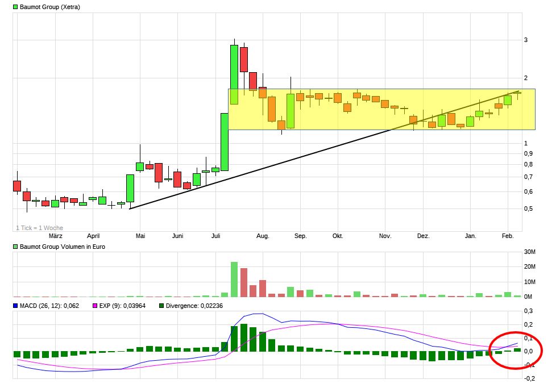Click the MACD axis value '0,3'
Screen dimensions: 556x392
click(528, 311)
